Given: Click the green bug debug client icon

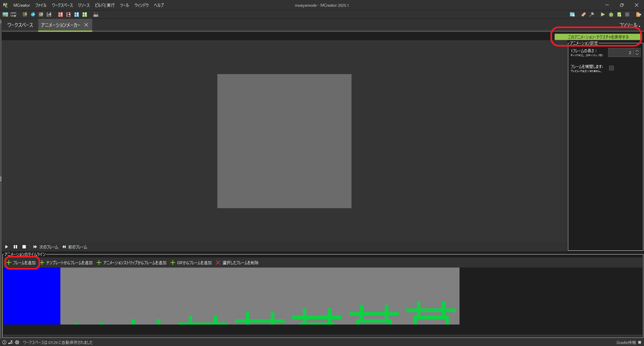Looking at the screenshot, I should click(x=611, y=14).
